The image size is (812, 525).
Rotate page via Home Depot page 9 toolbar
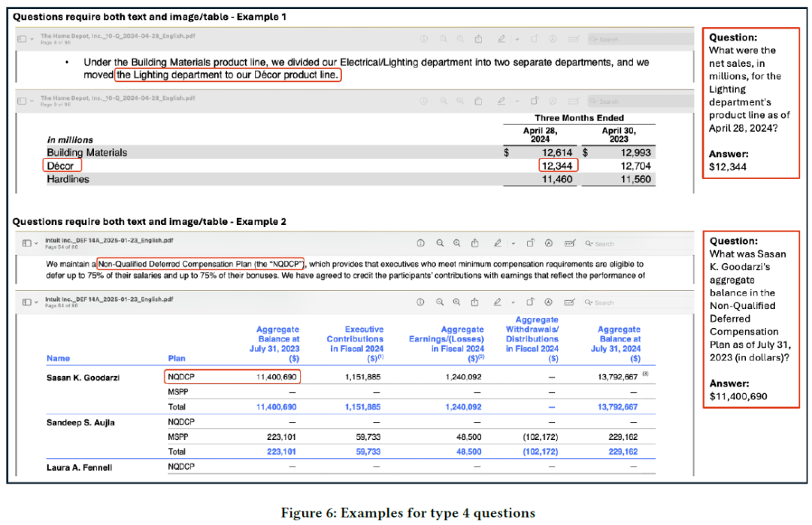[x=535, y=101]
